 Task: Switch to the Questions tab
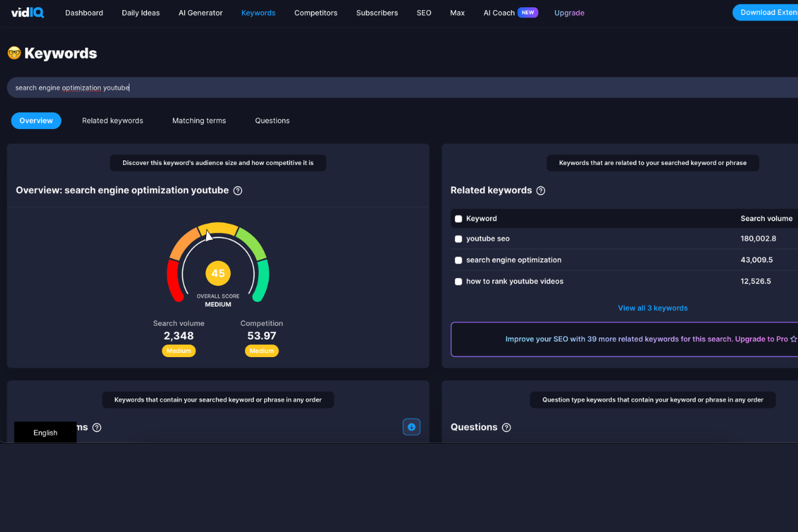tap(272, 120)
